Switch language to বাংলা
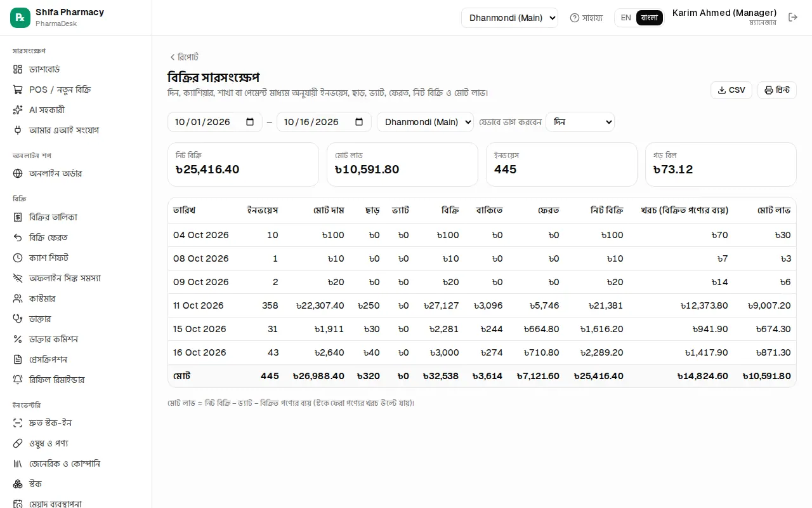The width and height of the screenshot is (812, 508). (650, 18)
